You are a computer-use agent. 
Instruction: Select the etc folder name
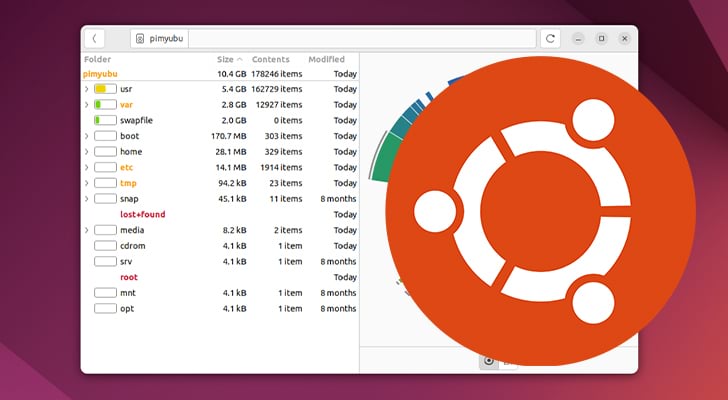click(126, 168)
